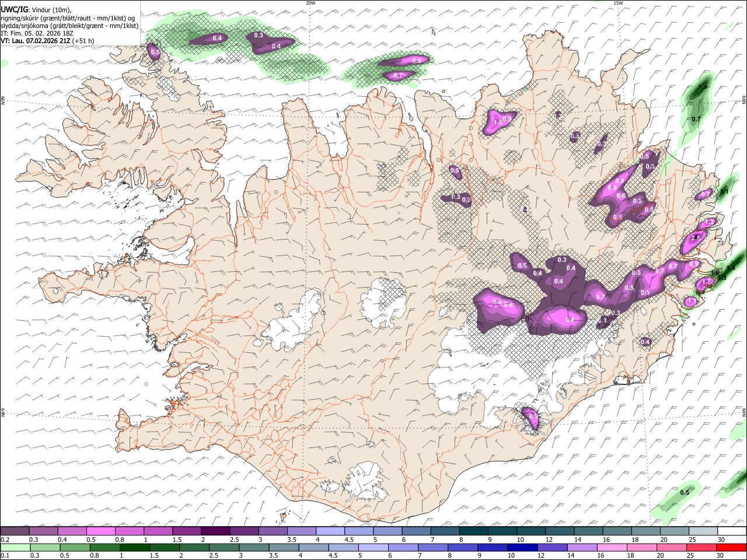Image resolution: width=747 pixels, height=560 pixels.
Task: Click the dark purple upper swatch labeled 2
Action: point(215,531)
